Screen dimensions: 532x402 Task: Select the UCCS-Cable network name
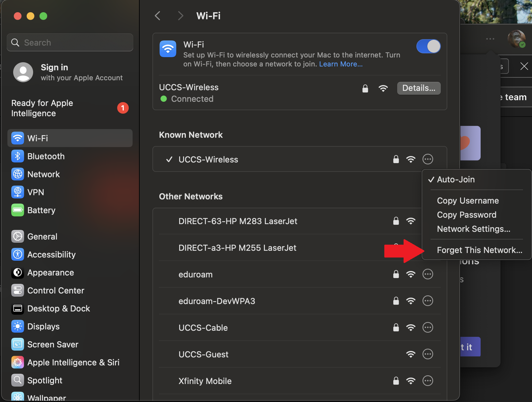tap(203, 328)
